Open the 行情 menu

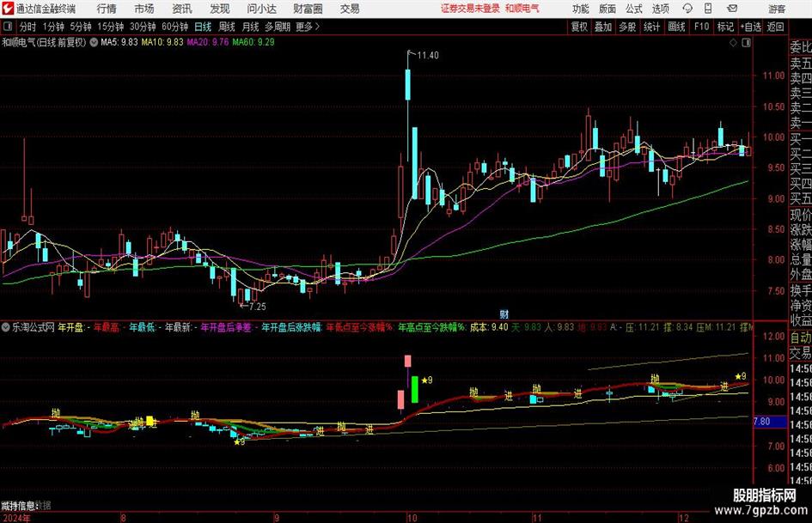[107, 9]
